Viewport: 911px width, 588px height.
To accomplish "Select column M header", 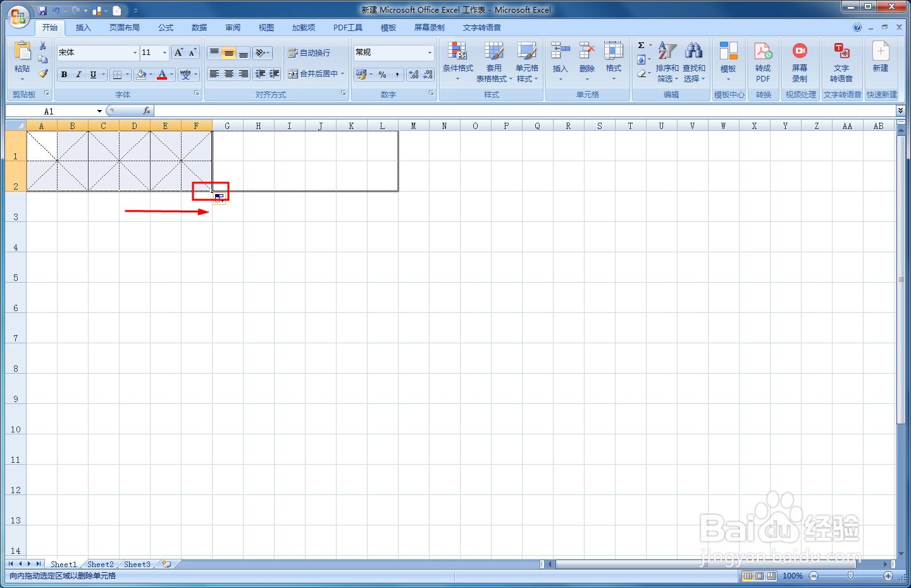I will (413, 126).
